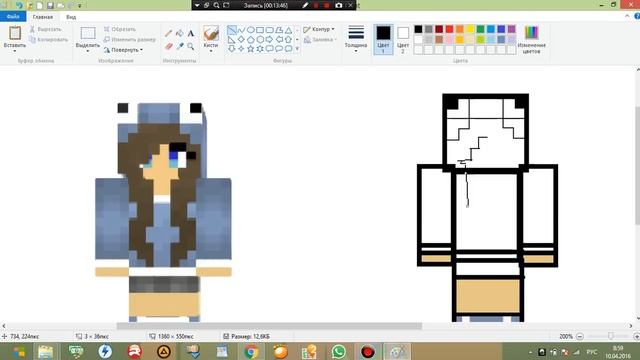Screen dimensions: 640x360
Task: Select the Magnifier tool
Action: pos(191,47)
